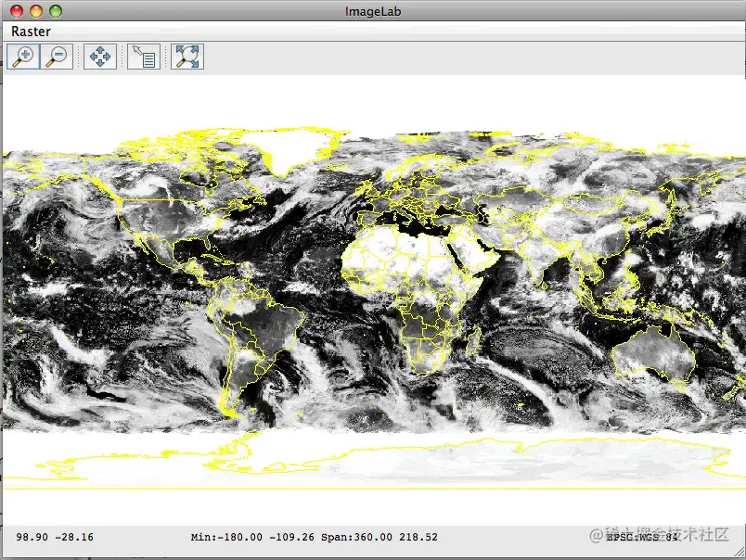The height and width of the screenshot is (560, 746).
Task: Maximize the ImageLab window
Action: (55, 11)
